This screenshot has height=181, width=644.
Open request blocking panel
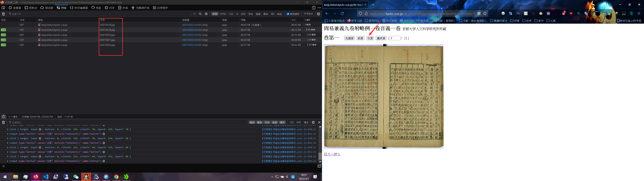[206, 14]
